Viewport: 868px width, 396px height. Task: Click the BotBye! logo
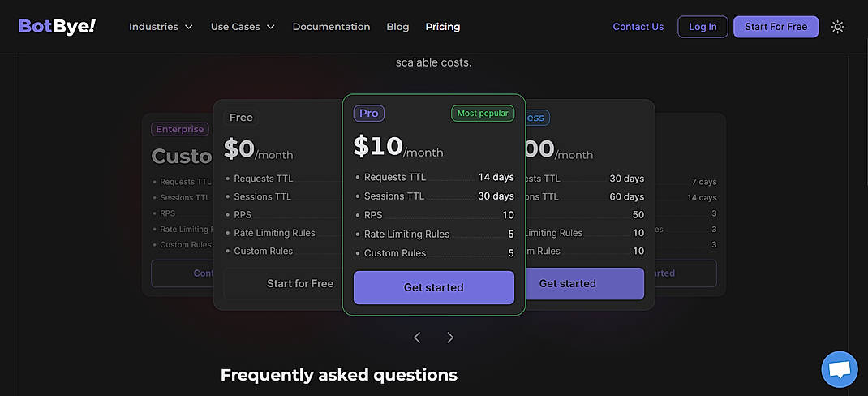pyautogui.click(x=57, y=26)
